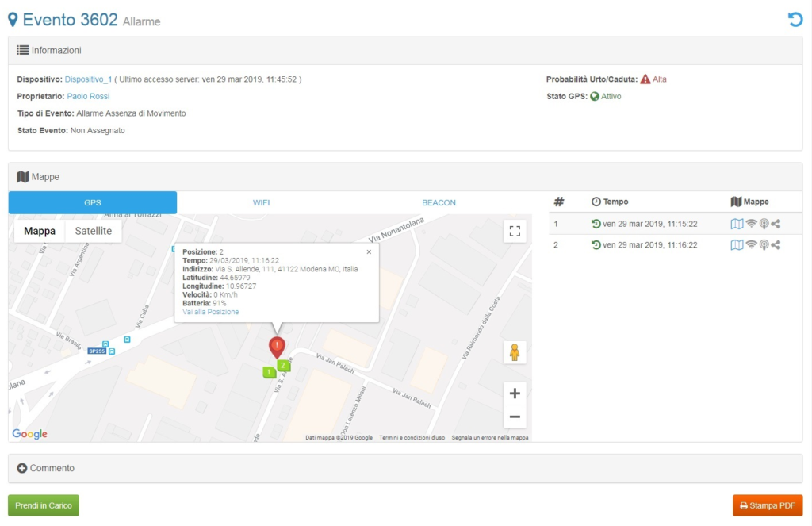The width and height of the screenshot is (812, 526).
Task: Click the address Via S. Allende, 111 text
Action: [286, 269]
